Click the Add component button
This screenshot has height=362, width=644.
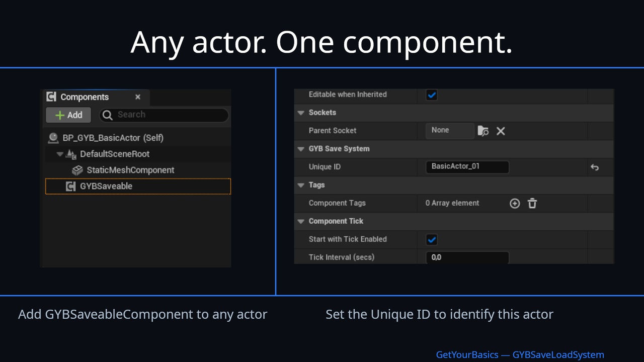click(68, 115)
